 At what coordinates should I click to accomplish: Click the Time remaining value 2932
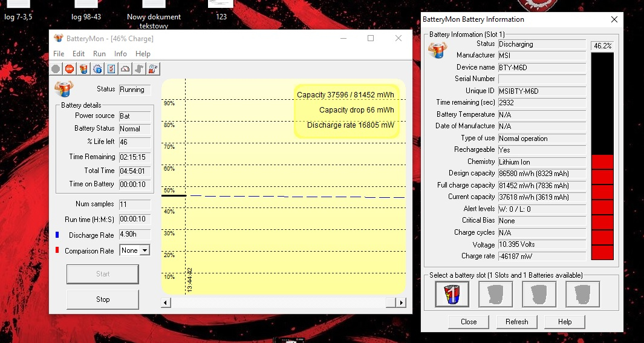click(x=542, y=103)
